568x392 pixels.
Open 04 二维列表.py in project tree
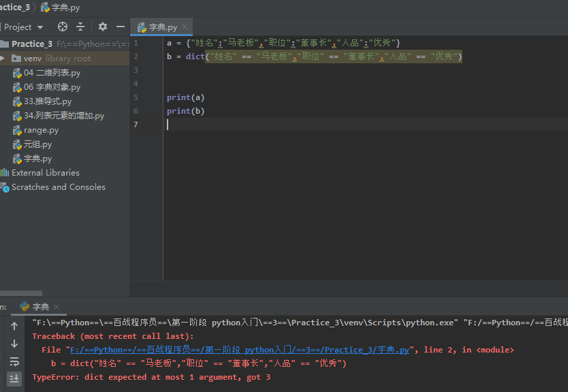point(52,73)
